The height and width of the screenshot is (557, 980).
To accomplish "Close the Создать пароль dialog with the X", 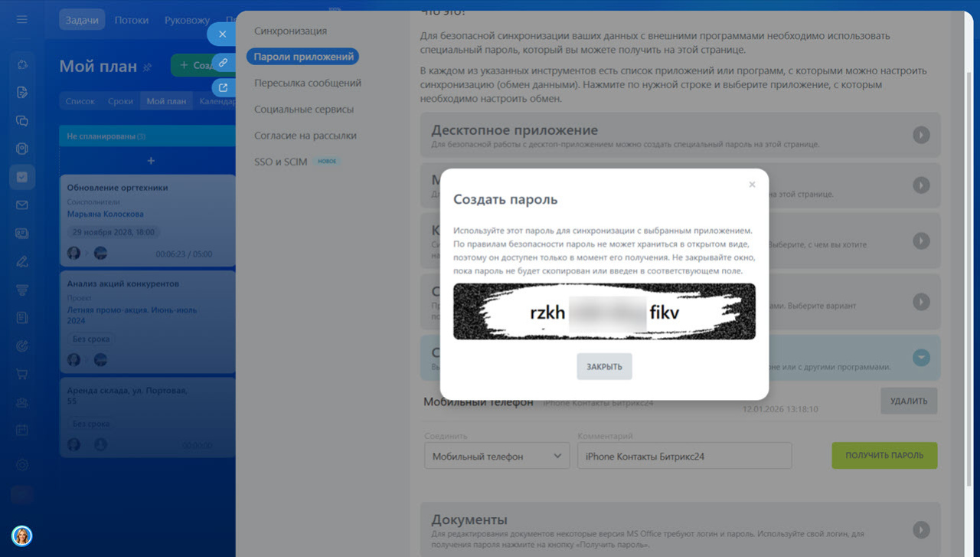I will (752, 185).
